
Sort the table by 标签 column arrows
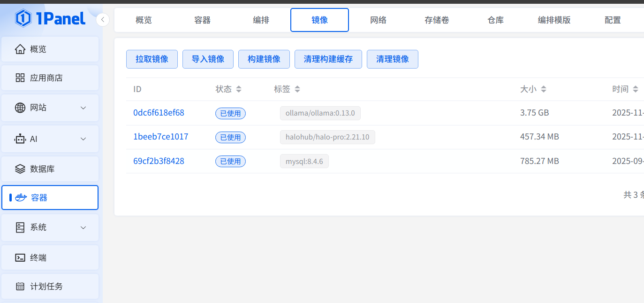tap(297, 89)
